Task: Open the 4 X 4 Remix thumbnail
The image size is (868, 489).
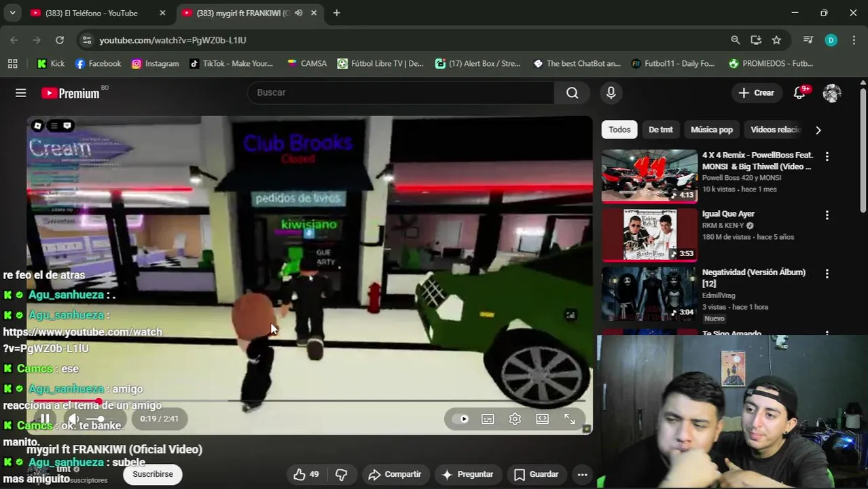Action: tap(649, 176)
